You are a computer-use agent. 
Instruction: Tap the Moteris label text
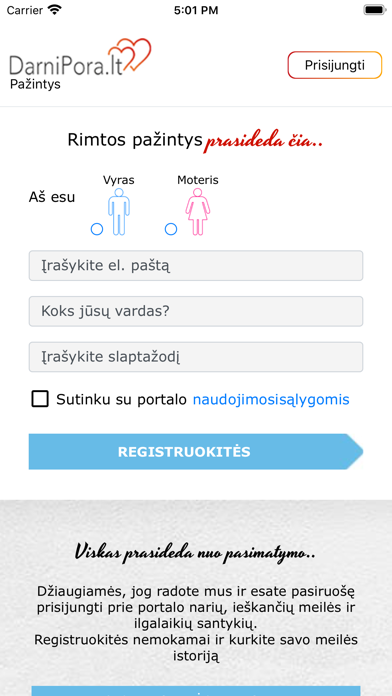click(x=198, y=180)
